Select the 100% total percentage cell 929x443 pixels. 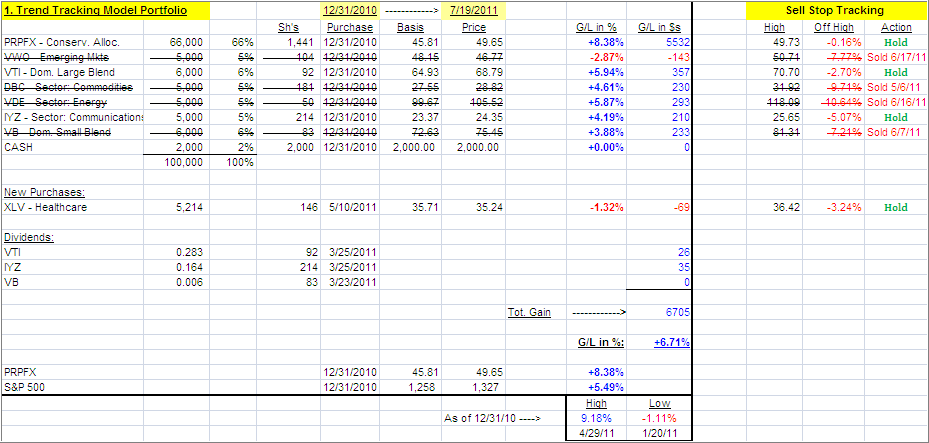pyautogui.click(x=241, y=162)
